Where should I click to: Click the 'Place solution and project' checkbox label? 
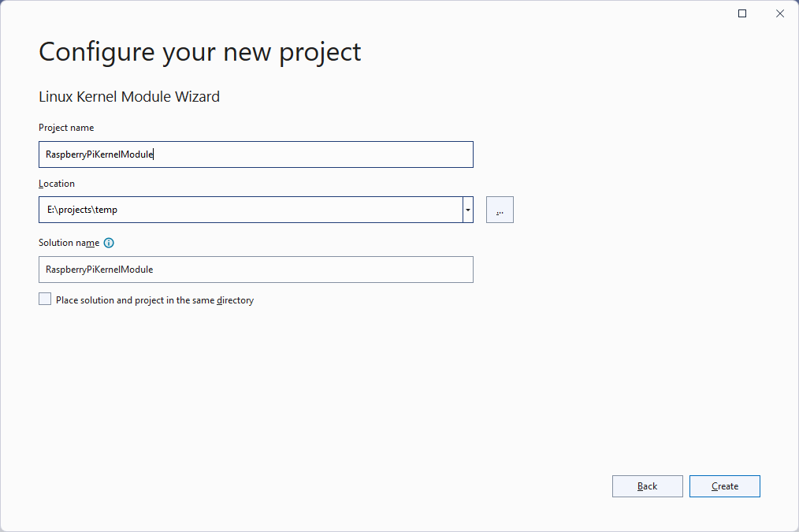pos(154,300)
